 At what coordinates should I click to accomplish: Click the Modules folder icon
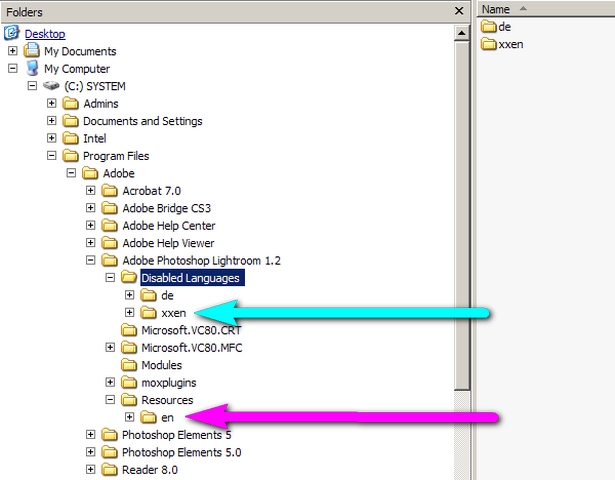(129, 365)
